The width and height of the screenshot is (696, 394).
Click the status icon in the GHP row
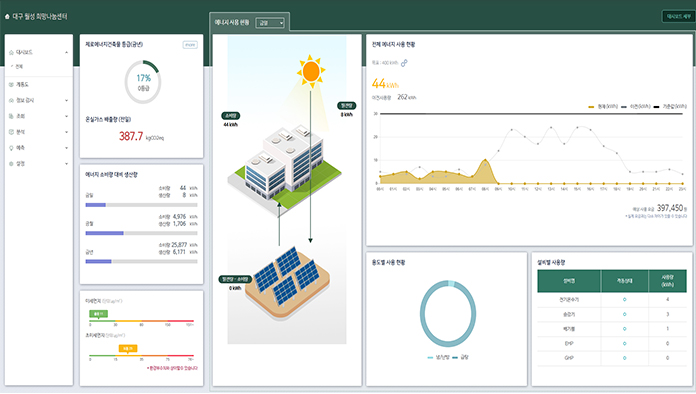(x=625, y=358)
